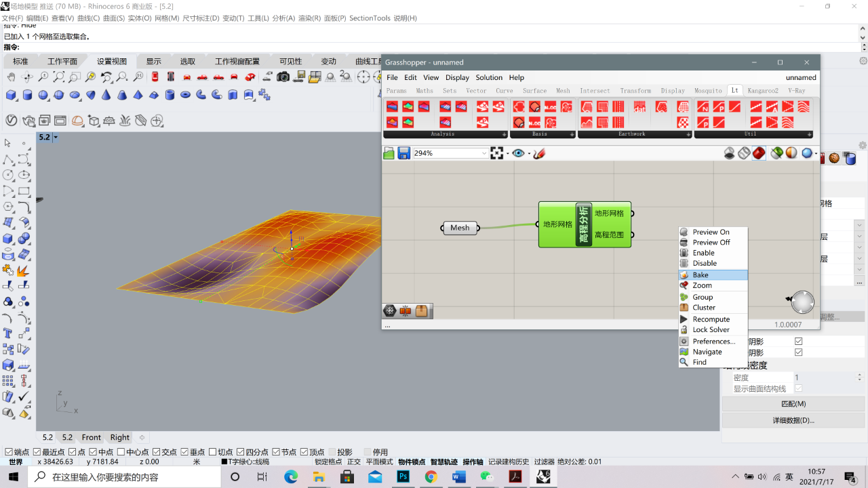This screenshot has height=488, width=868.
Task: Expand the Basis panel in Grasshopper ribbon
Action: pyautogui.click(x=572, y=134)
